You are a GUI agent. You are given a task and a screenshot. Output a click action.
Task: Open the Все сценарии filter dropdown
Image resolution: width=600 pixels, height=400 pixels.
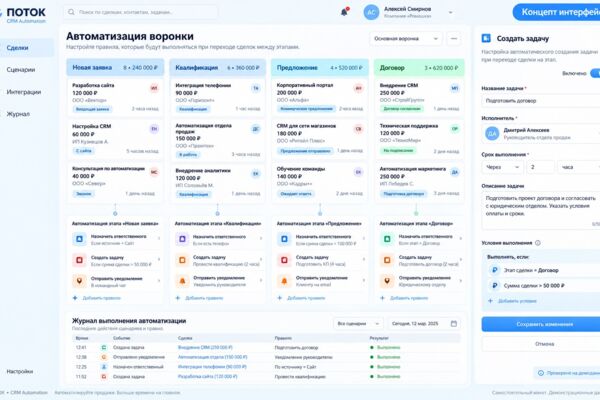(x=358, y=324)
